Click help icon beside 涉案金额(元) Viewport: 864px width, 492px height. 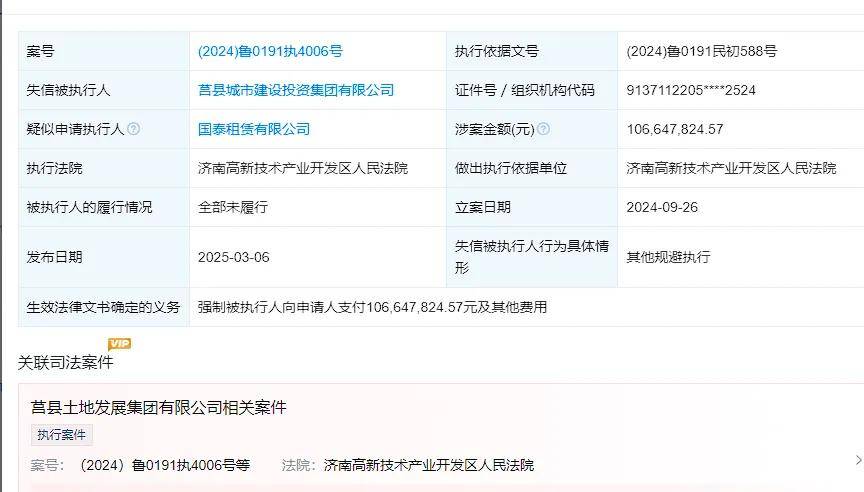pos(543,128)
